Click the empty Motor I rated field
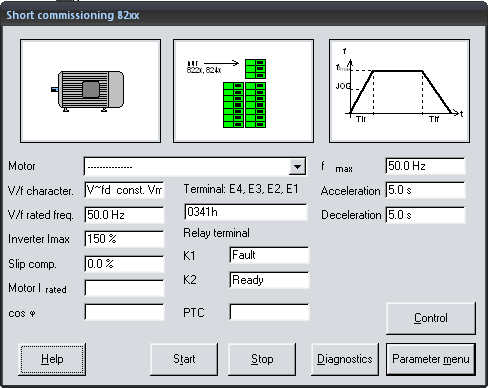 click(124, 288)
